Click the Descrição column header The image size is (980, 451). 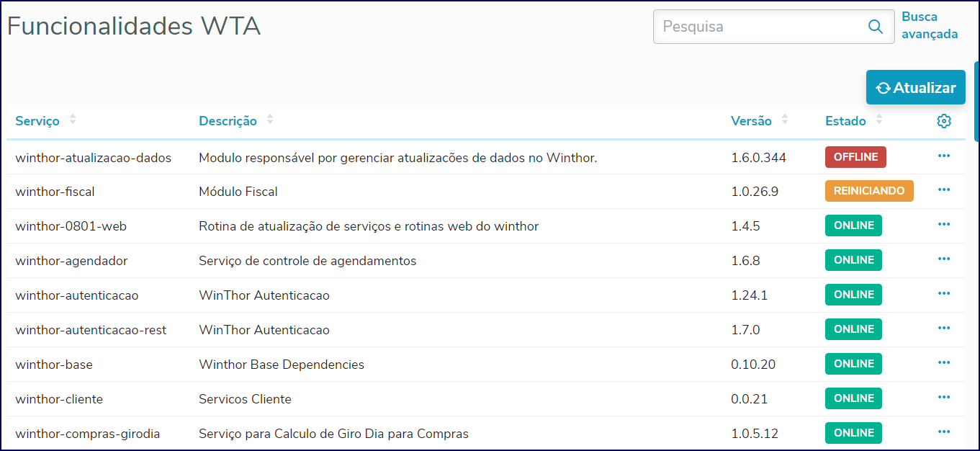[x=228, y=121]
